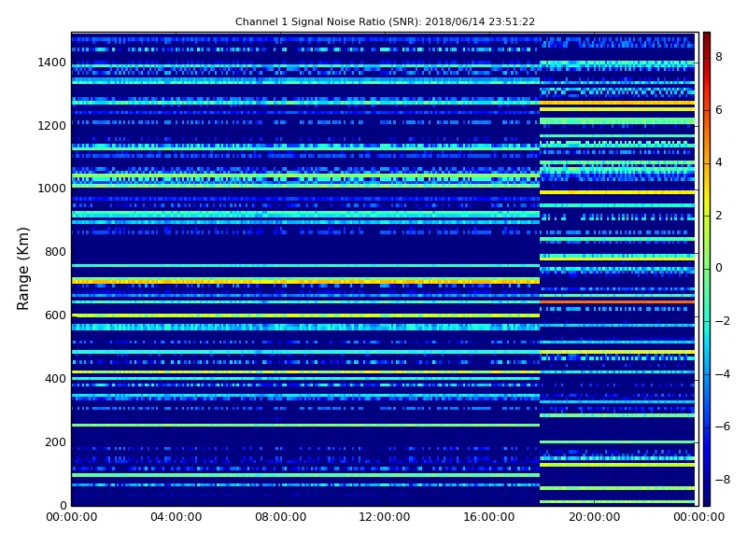Click the colorbar label 4

pyautogui.click(x=719, y=162)
